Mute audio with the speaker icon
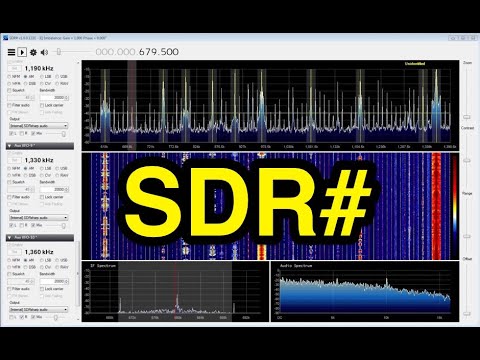The height and width of the screenshot is (360, 480). (x=44, y=52)
